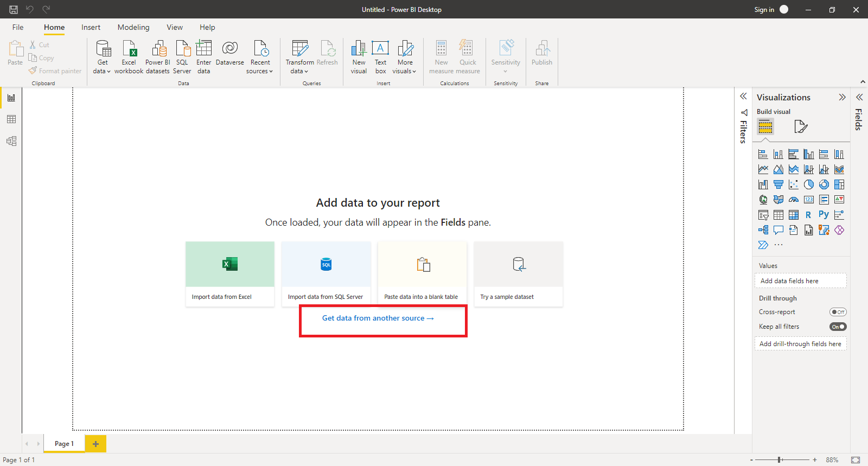This screenshot has height=466, width=868.
Task: Click Sign in at the top right
Action: pos(764,10)
